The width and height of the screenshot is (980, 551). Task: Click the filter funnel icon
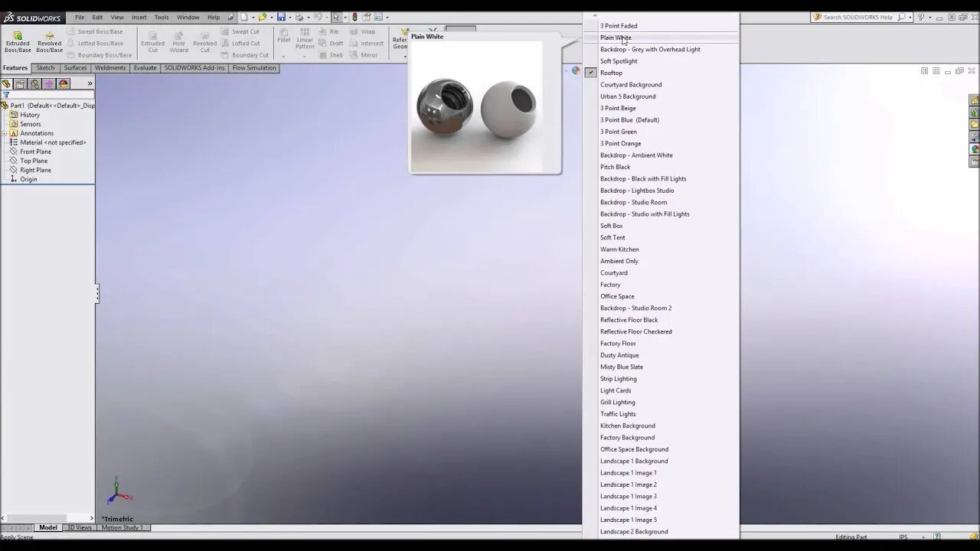tap(6, 96)
